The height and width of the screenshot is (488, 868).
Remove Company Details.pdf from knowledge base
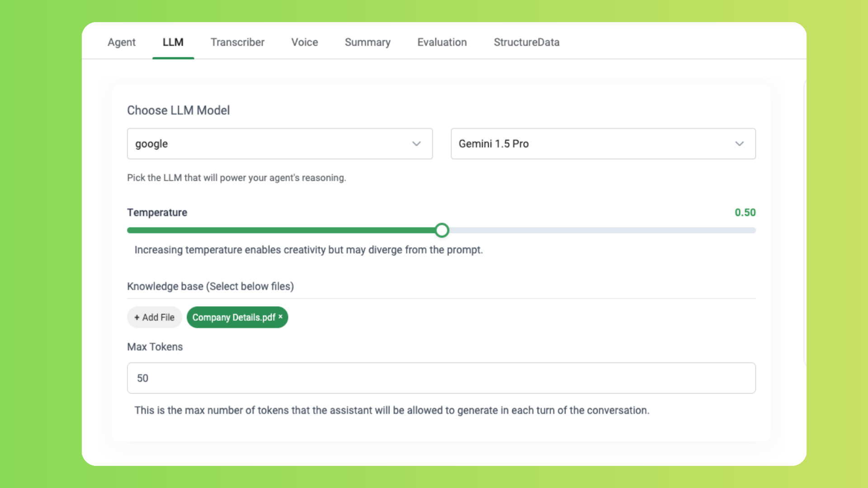(280, 317)
